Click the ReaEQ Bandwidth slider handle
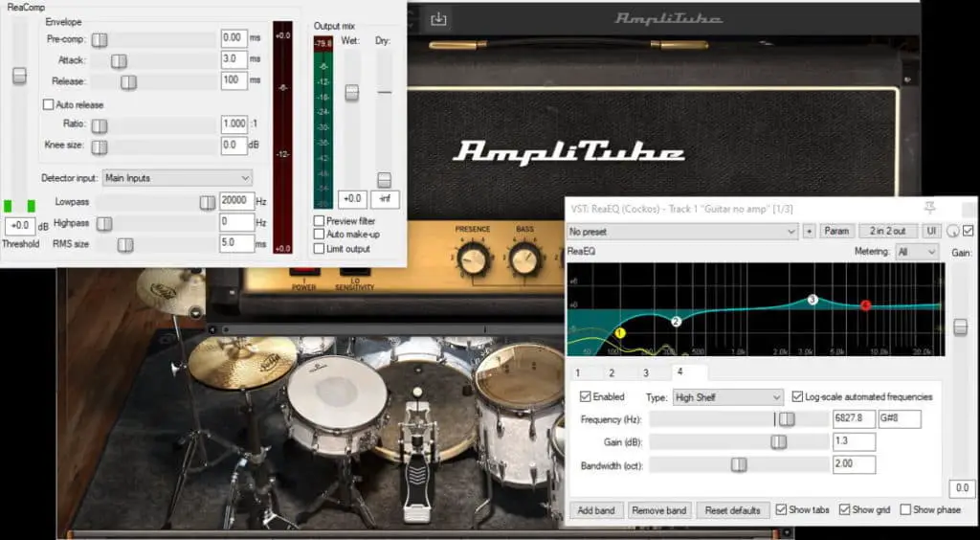The image size is (980, 540). 739,464
